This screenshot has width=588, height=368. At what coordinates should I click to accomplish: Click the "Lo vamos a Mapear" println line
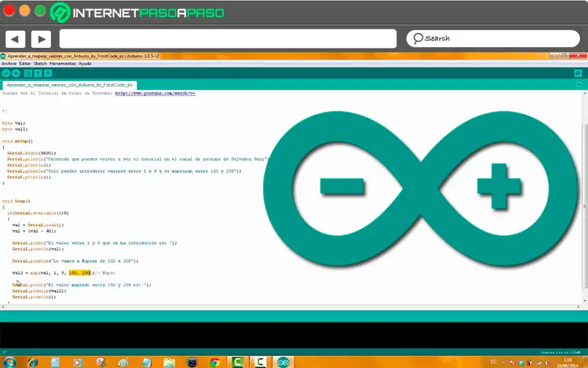click(x=75, y=261)
